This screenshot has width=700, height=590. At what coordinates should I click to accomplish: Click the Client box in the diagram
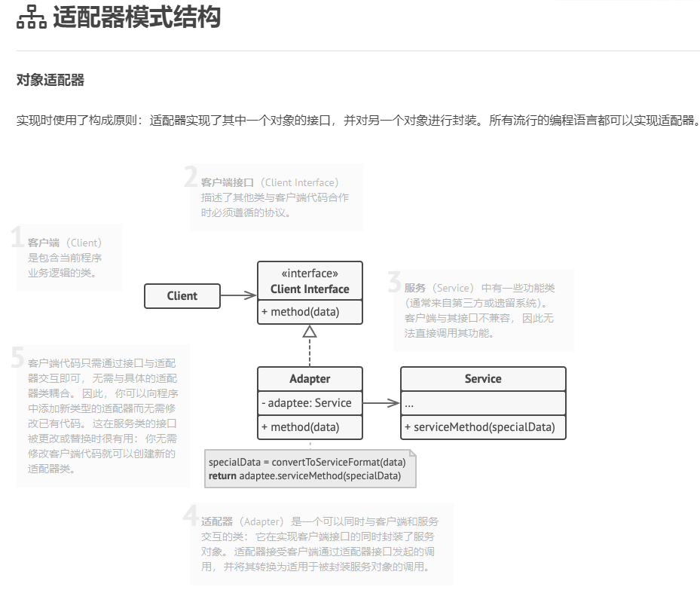tap(182, 296)
